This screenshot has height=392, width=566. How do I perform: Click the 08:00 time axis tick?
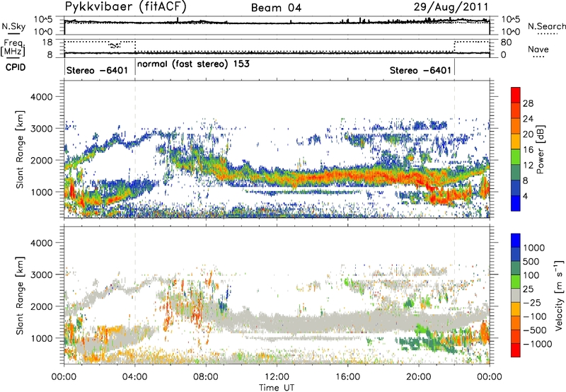206,377
